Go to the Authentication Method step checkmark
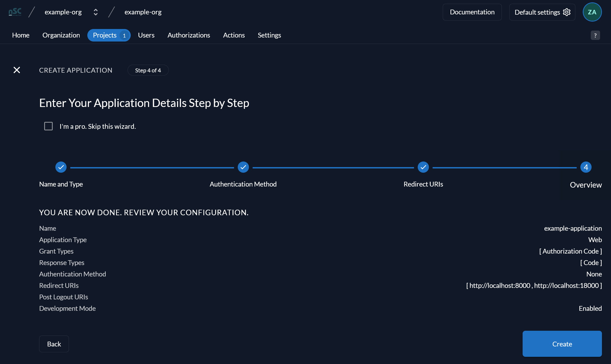 coord(243,167)
